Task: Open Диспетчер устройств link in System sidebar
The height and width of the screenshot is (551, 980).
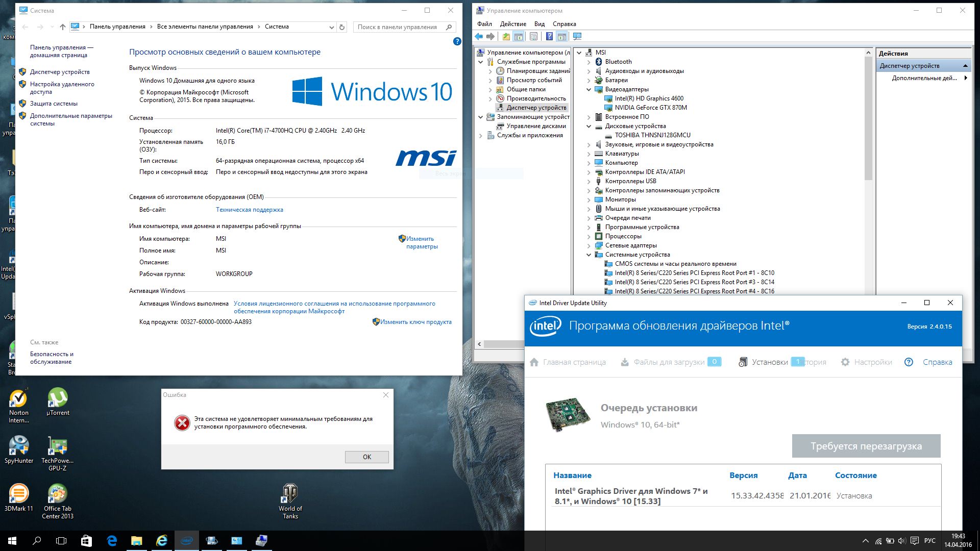Action: (x=60, y=72)
